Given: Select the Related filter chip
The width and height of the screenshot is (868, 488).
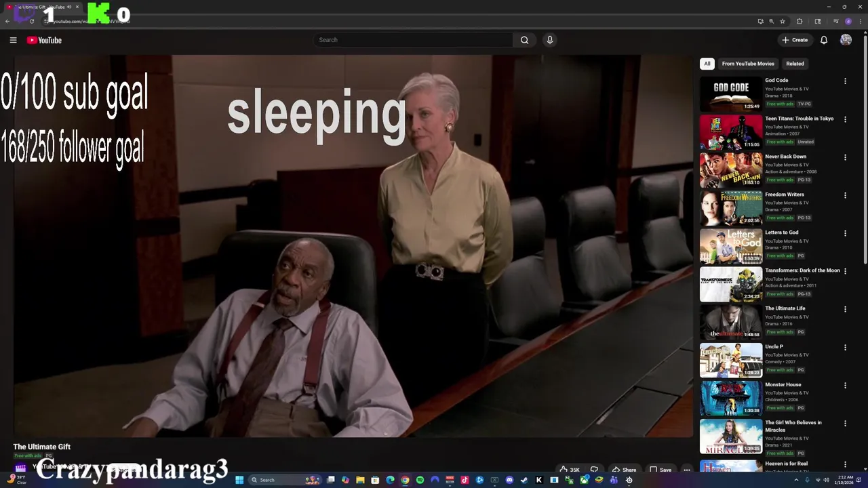Looking at the screenshot, I should pyautogui.click(x=795, y=64).
